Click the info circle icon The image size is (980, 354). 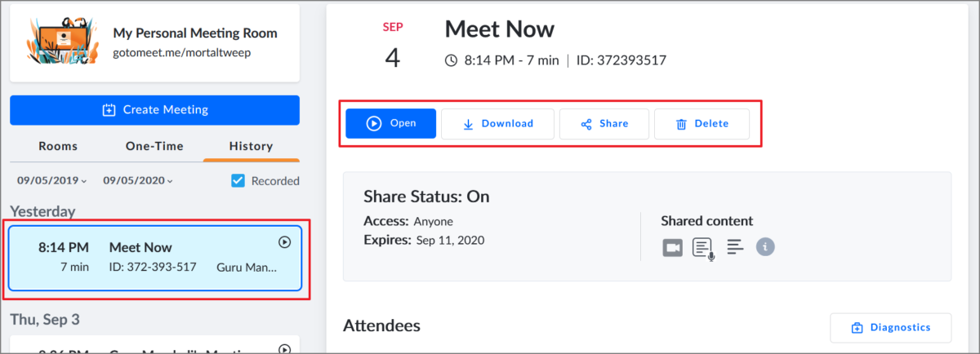click(764, 246)
